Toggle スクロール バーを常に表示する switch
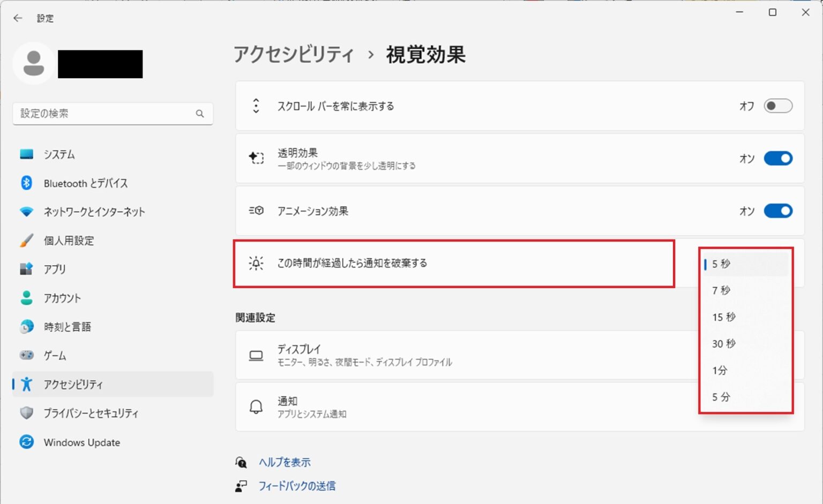The image size is (823, 504). click(x=777, y=106)
